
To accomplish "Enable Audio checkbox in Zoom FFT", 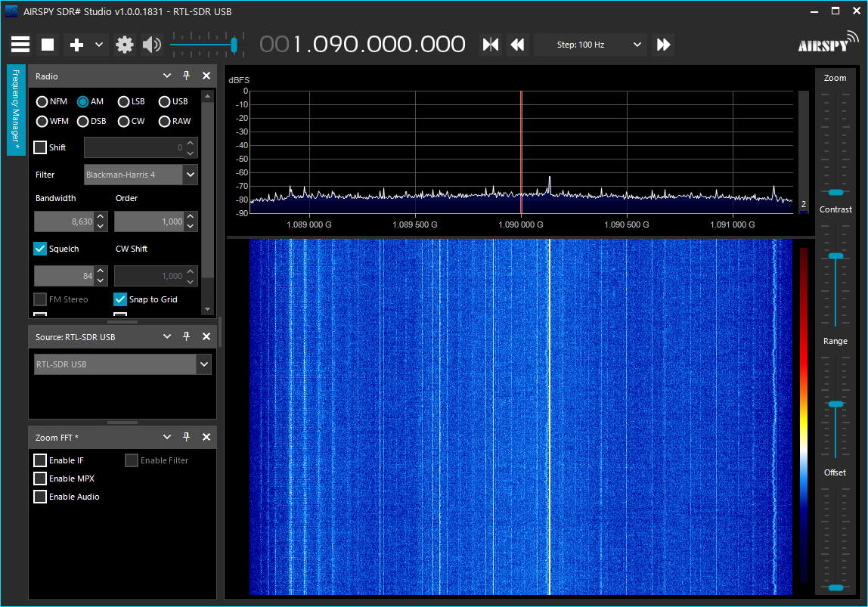I will [x=40, y=497].
